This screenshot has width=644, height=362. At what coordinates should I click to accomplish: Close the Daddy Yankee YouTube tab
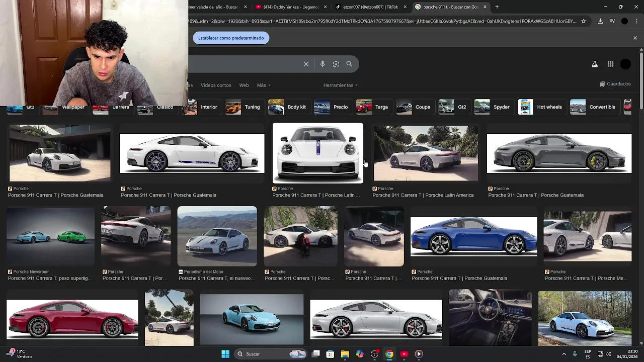pos(325,7)
